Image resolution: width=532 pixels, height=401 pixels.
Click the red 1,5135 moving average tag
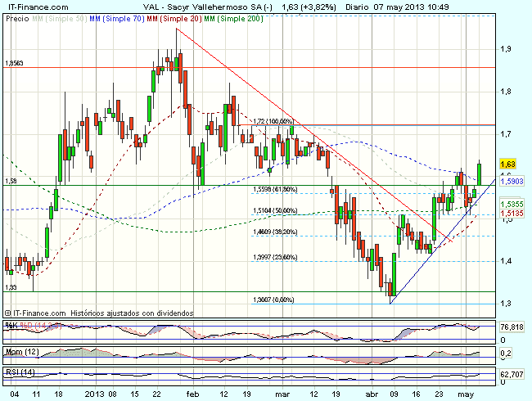tap(512, 214)
